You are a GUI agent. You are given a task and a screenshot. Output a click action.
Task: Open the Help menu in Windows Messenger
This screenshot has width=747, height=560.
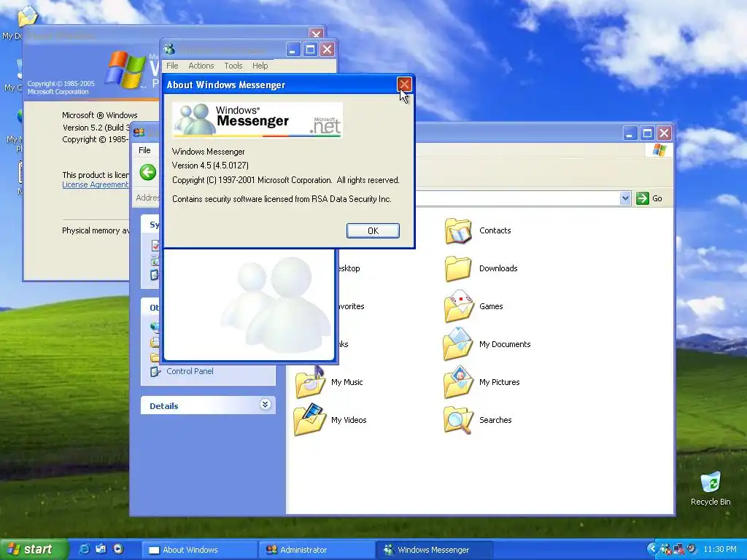(x=260, y=66)
